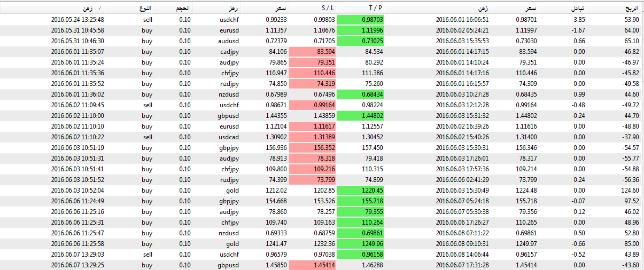Select open price 1.45850

tap(276, 265)
